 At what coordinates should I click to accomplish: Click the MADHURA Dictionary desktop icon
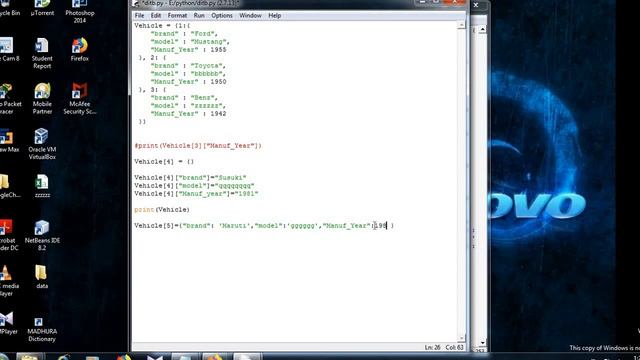coord(42,330)
